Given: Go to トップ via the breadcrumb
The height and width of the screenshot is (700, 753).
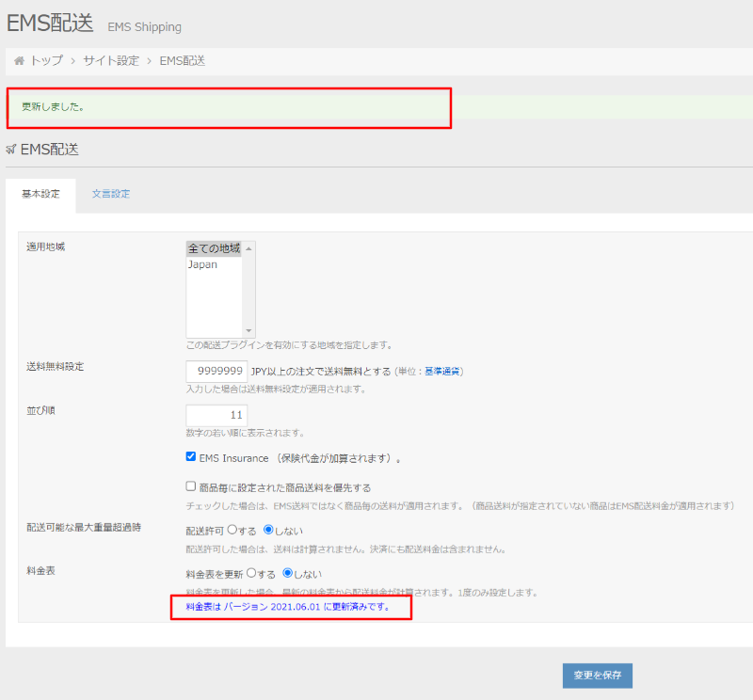Looking at the screenshot, I should (x=46, y=60).
